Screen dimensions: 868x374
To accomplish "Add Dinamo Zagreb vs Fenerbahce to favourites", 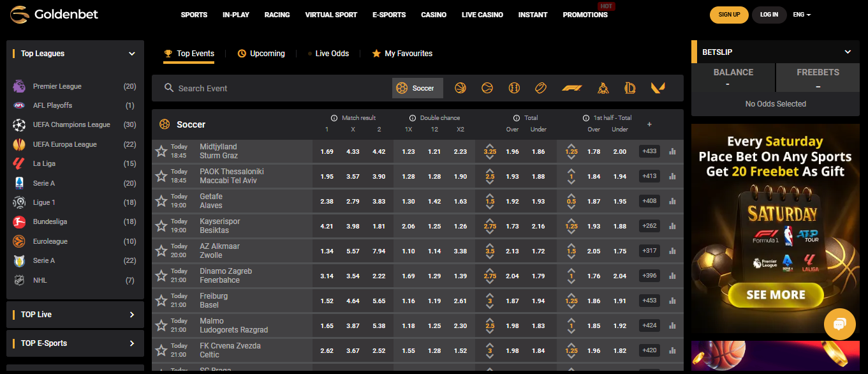I will coord(161,275).
